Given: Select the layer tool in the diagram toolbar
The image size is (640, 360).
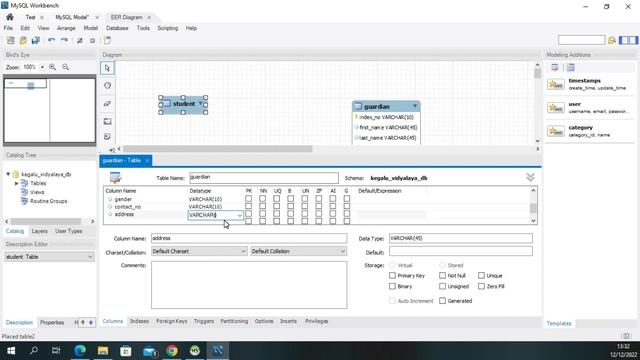Looking at the screenshot, I should pos(107,121).
